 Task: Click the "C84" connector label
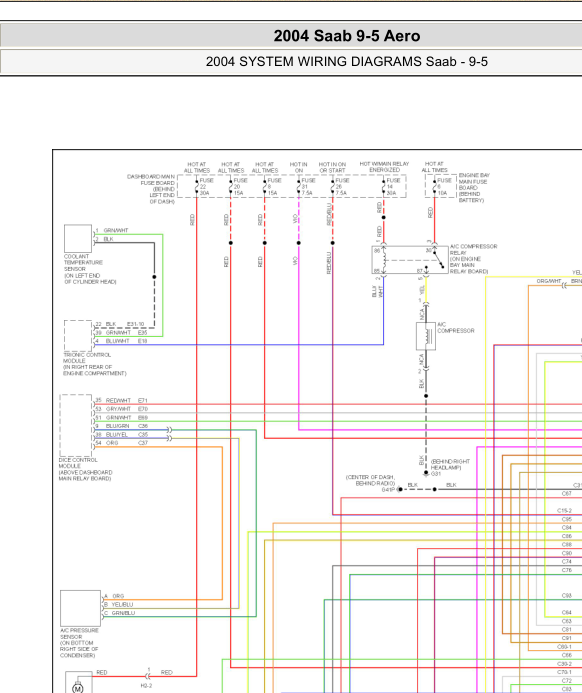pos(567,527)
